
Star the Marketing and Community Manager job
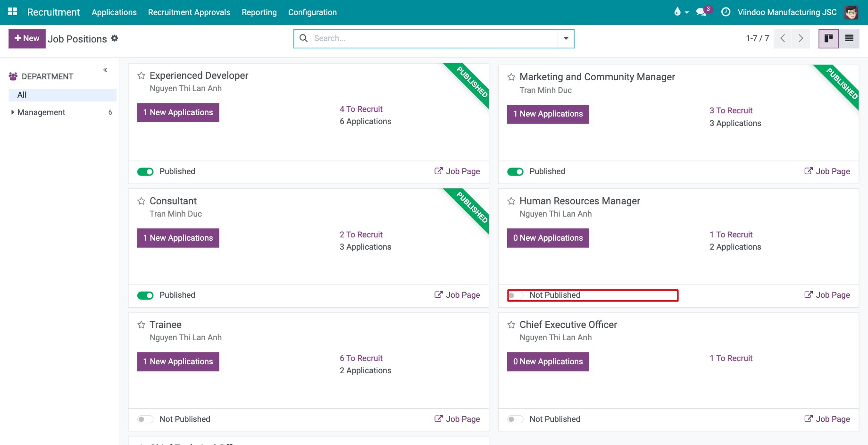click(511, 77)
